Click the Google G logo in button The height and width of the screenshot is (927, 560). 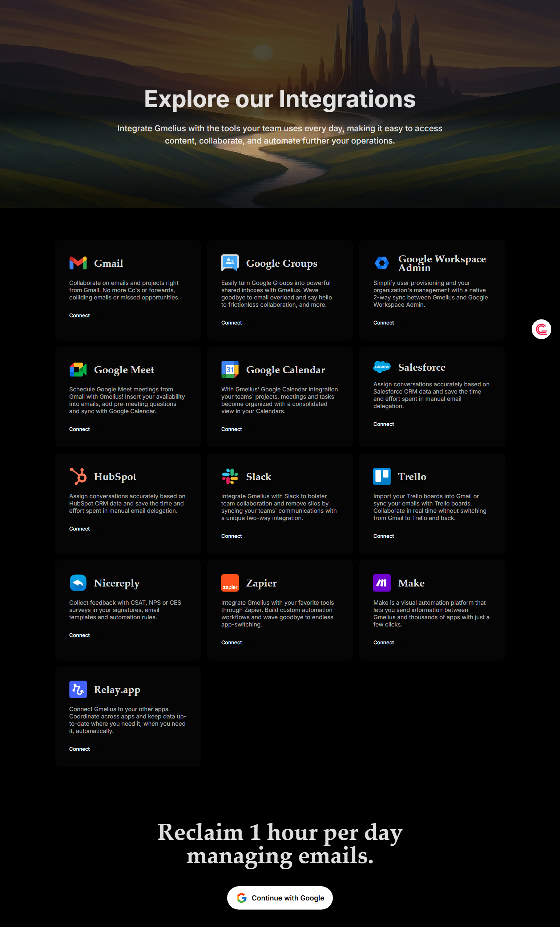tap(242, 898)
